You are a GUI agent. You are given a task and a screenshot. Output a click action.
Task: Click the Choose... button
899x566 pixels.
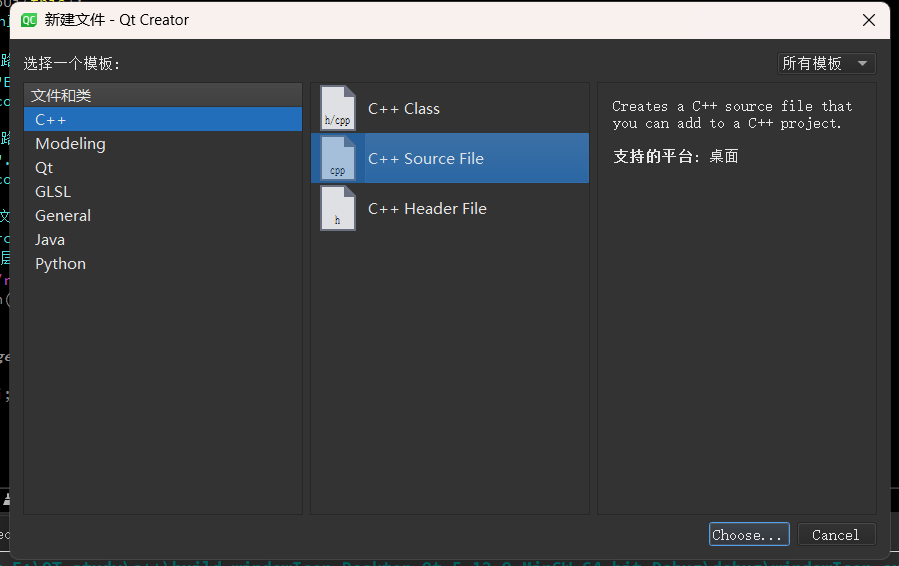point(749,534)
